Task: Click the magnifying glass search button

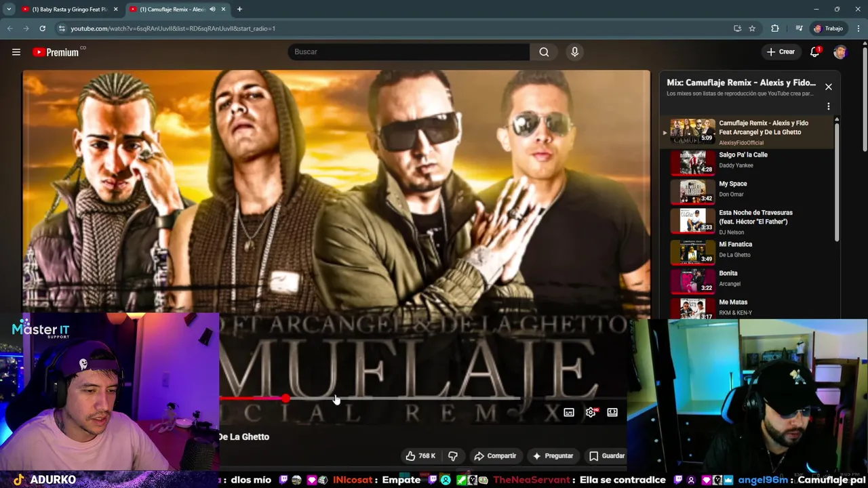Action: click(x=544, y=52)
